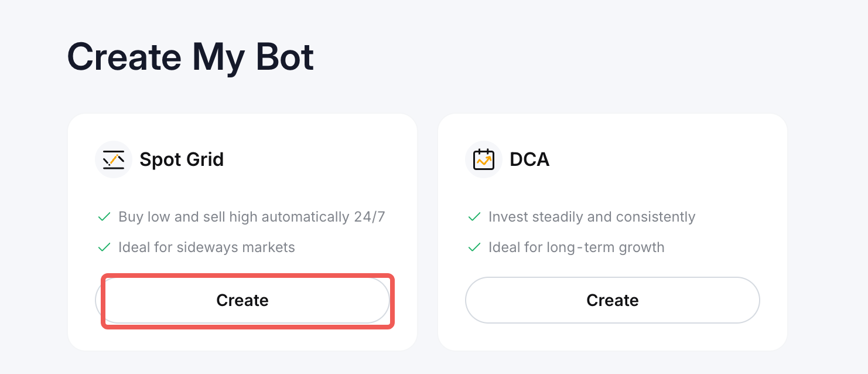Click the Spot Grid chart icon
Viewport: 868px width, 374px height.
(x=114, y=159)
